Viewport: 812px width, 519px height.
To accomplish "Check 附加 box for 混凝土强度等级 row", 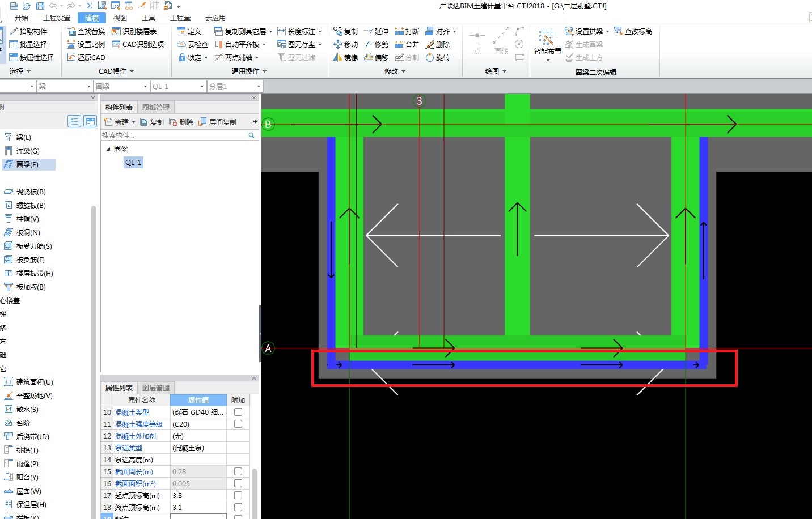I will click(x=238, y=424).
